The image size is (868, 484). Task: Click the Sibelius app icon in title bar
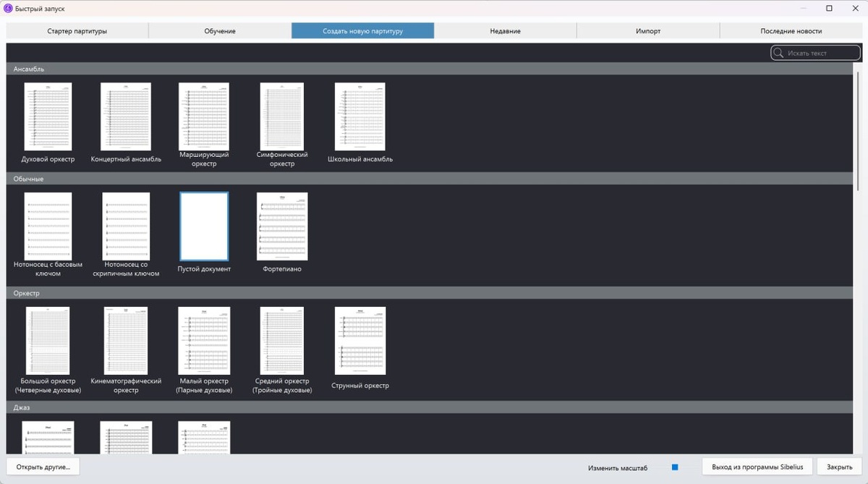(8, 8)
